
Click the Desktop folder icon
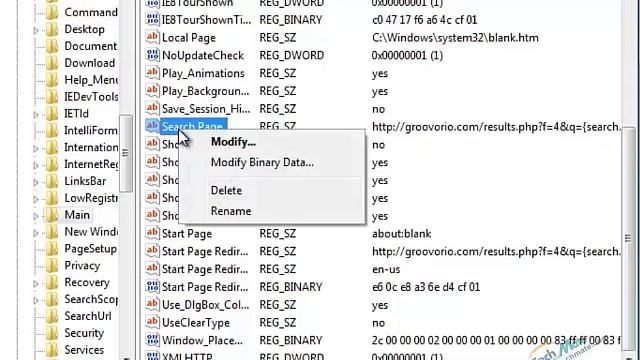52,29
